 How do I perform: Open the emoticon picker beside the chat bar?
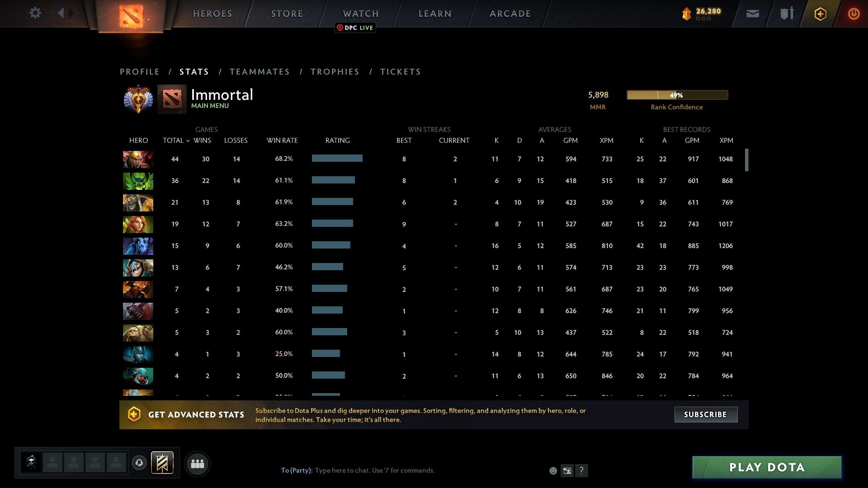coord(553,470)
